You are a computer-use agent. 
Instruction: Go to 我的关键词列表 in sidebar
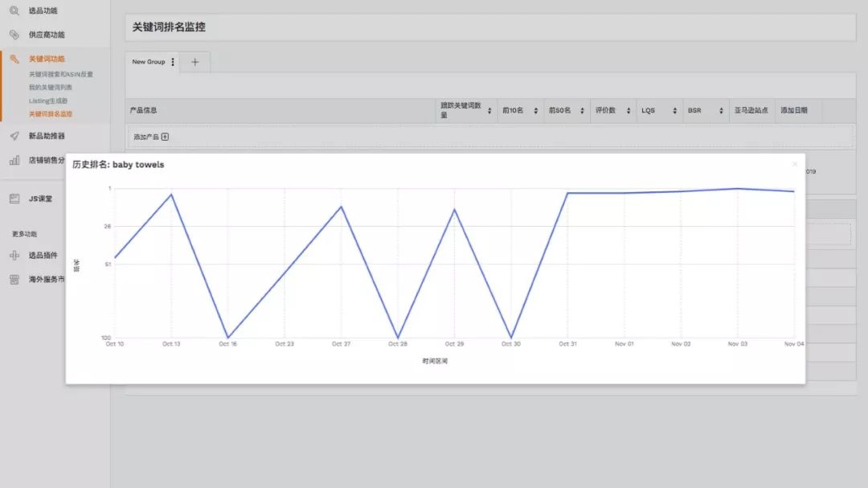[x=51, y=87]
